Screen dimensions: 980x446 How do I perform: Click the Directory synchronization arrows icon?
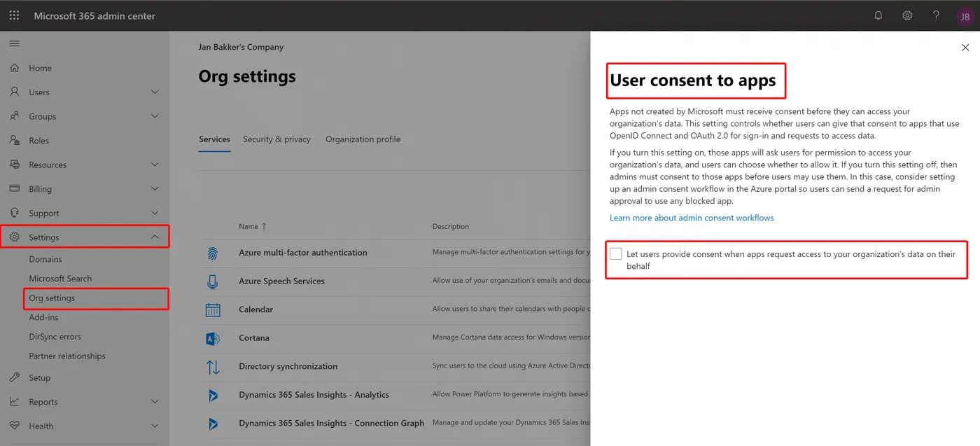pos(213,366)
